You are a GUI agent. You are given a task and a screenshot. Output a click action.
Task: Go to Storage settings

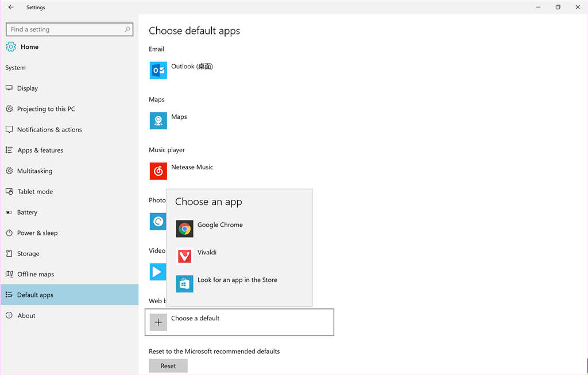(x=69, y=253)
